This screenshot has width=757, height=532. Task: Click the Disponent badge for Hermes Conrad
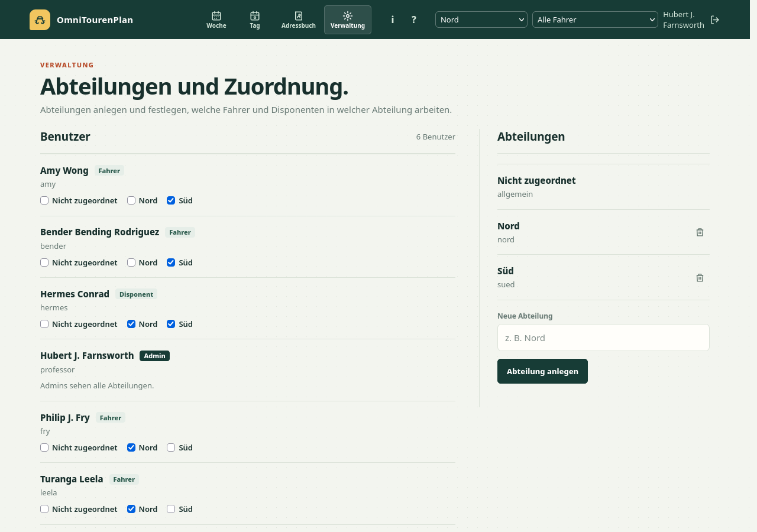click(x=136, y=294)
